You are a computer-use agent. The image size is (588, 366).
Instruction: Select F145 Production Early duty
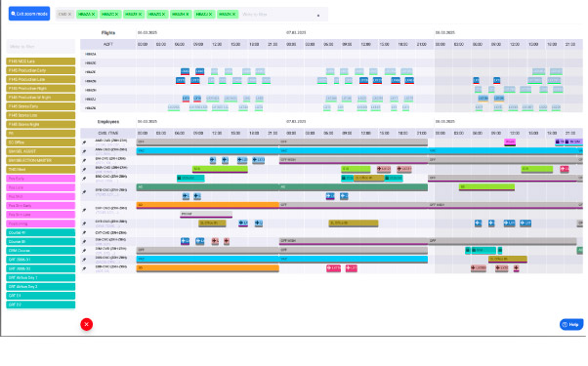click(40, 70)
